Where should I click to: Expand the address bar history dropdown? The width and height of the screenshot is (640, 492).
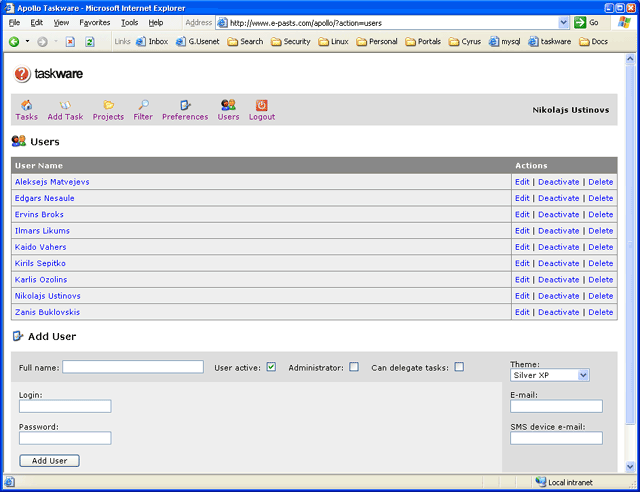coord(563,23)
